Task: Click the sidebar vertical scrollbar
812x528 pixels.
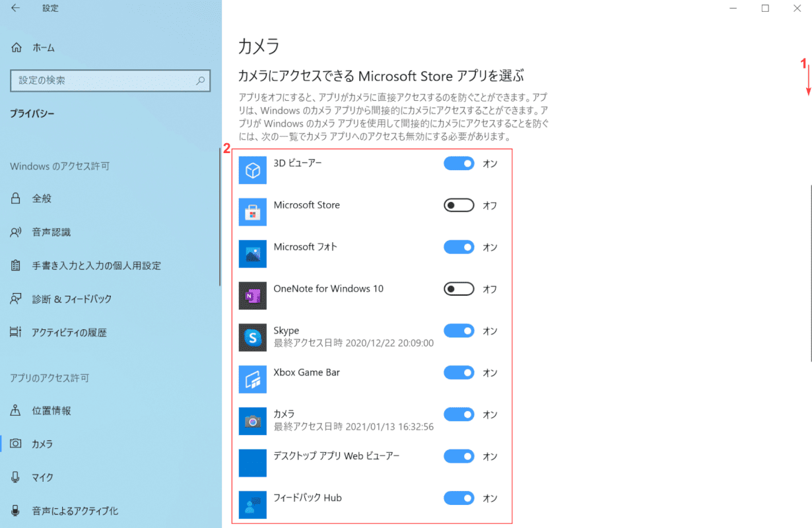Action: point(220,215)
